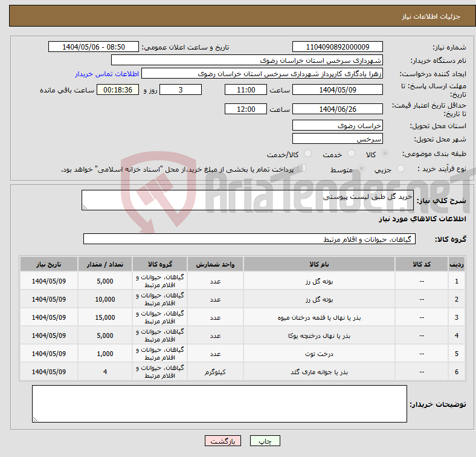Click the quantity 4 cell in row 6
This screenshot has width=476, height=457.
(x=105, y=372)
